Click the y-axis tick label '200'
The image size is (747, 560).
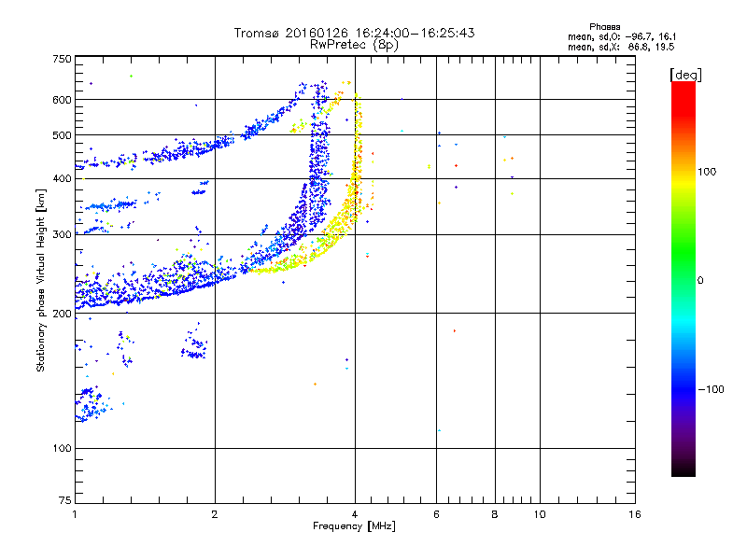tap(62, 314)
